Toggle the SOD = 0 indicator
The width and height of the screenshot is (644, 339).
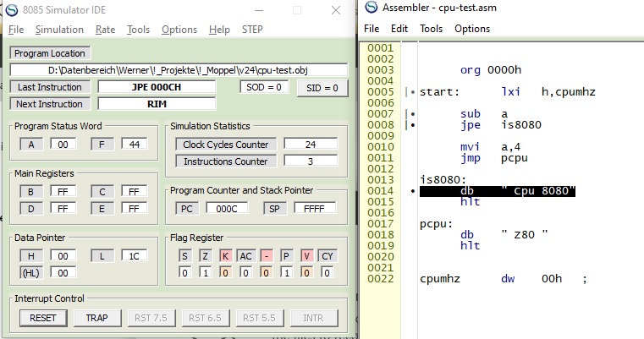[265, 87]
